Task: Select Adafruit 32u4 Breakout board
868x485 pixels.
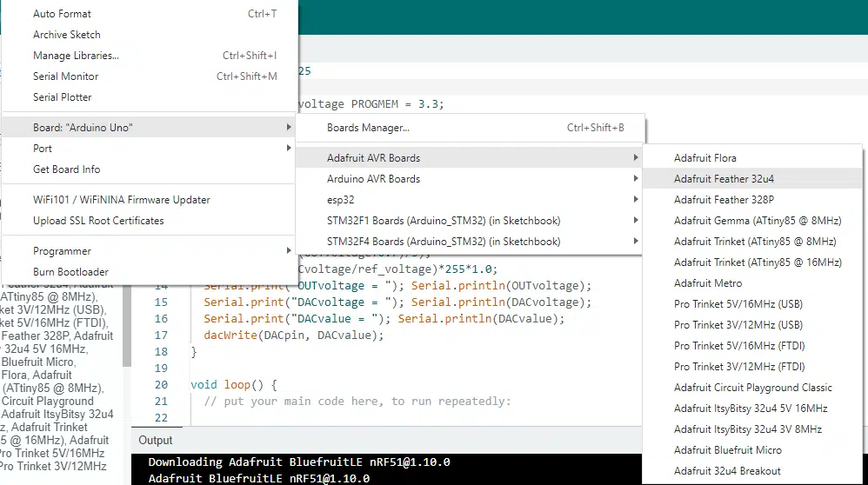Action: [753, 471]
